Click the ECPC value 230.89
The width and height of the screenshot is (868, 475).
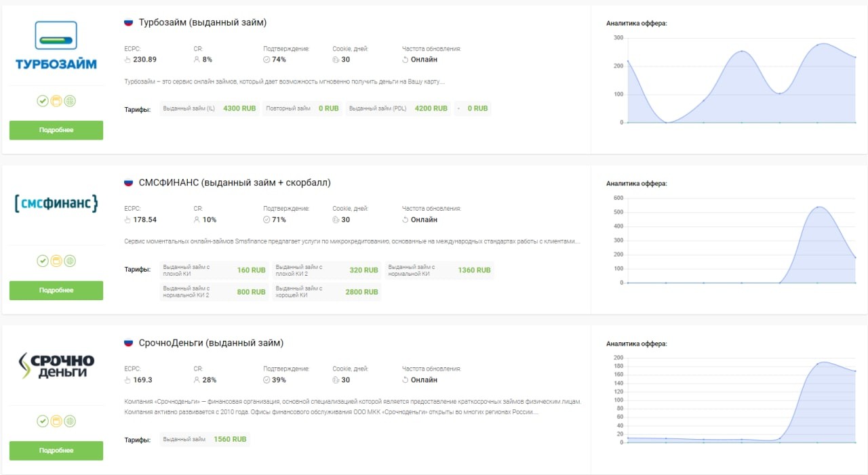pyautogui.click(x=145, y=60)
